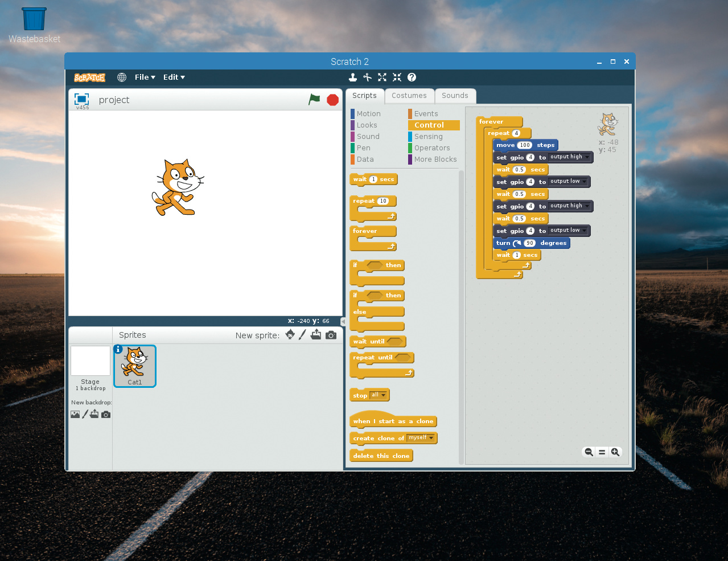This screenshot has height=561, width=728.
Task: Open second 'output high' gpio dropdown
Action: coord(570,206)
